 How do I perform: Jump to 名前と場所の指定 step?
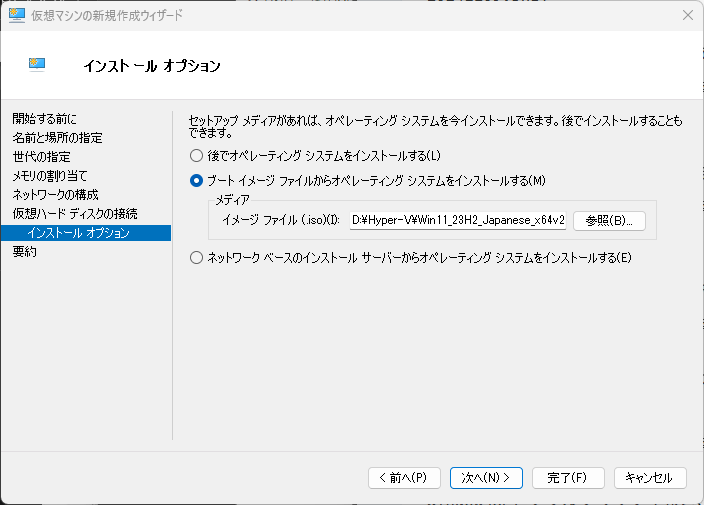[57, 138]
